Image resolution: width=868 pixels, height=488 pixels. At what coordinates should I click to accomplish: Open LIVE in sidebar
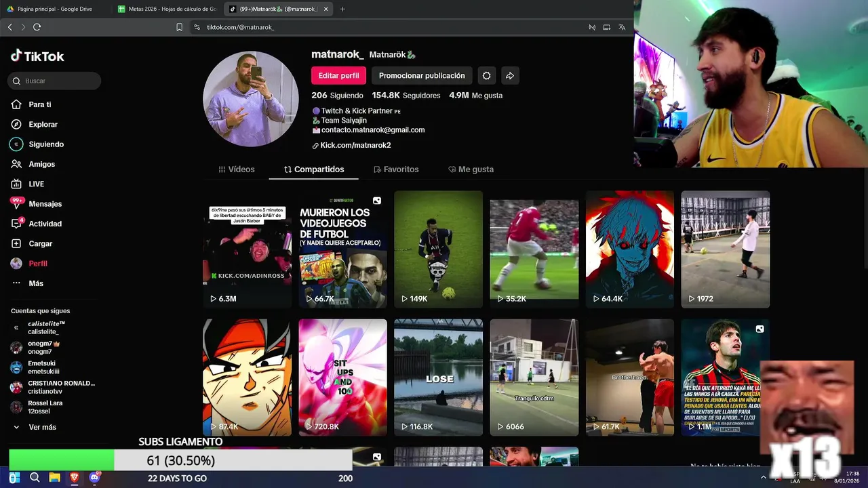click(x=28, y=184)
